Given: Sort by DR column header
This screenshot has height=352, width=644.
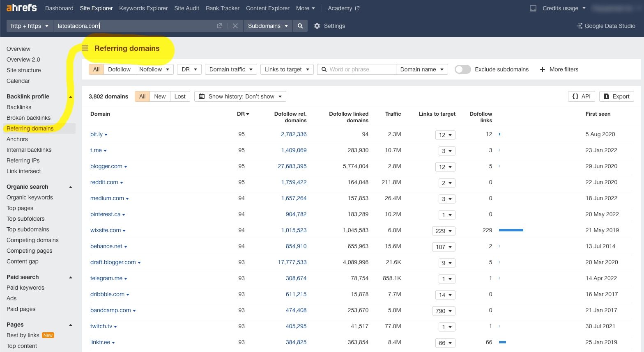Looking at the screenshot, I should (x=243, y=114).
